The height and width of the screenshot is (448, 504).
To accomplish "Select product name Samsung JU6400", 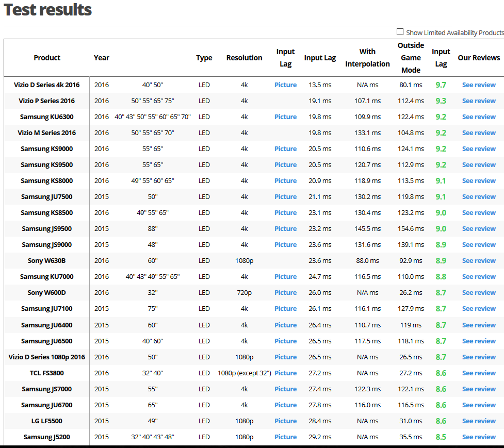I will point(47,325).
